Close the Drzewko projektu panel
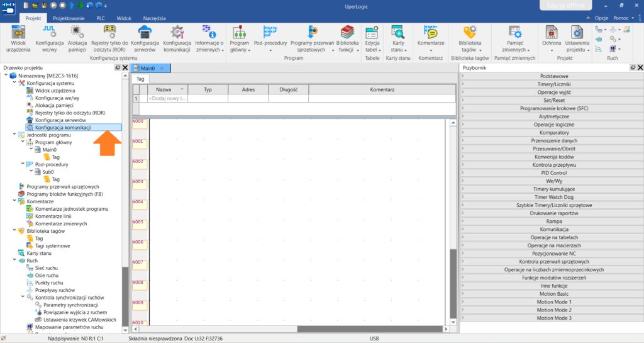644x343 pixels. [x=125, y=67]
